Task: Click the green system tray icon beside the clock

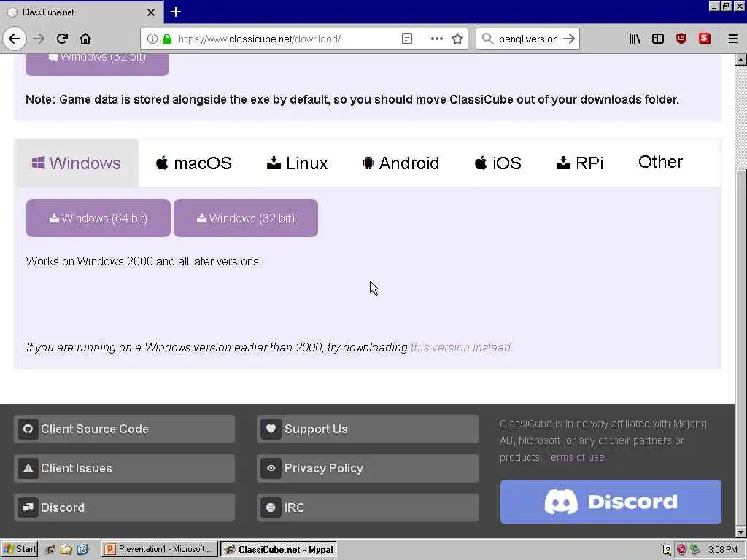Action: (694, 550)
